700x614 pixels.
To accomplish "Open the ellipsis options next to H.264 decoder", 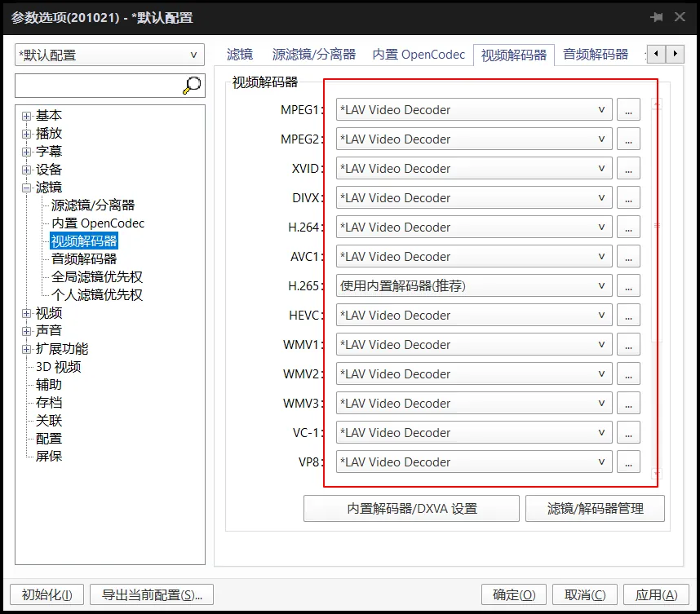I will click(x=628, y=227).
